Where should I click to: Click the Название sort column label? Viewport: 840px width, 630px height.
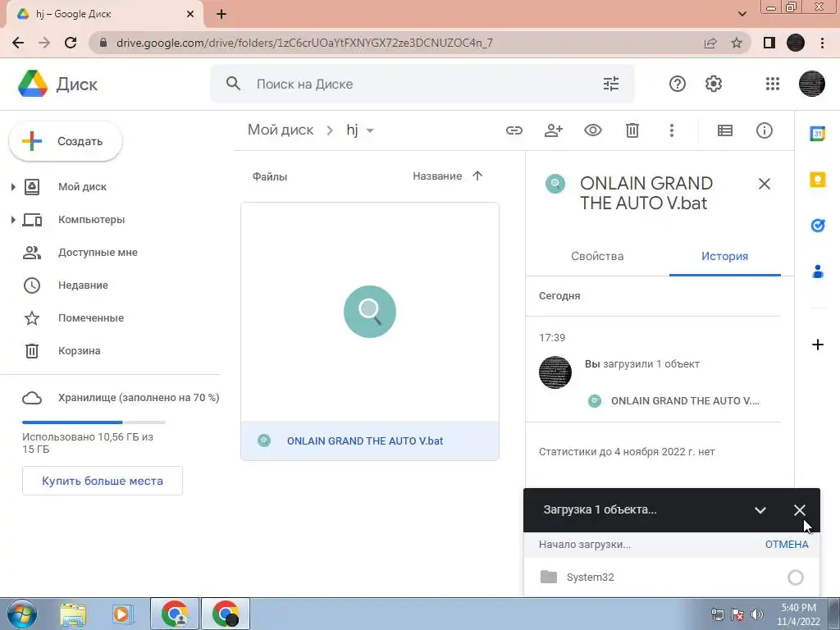pos(437,176)
